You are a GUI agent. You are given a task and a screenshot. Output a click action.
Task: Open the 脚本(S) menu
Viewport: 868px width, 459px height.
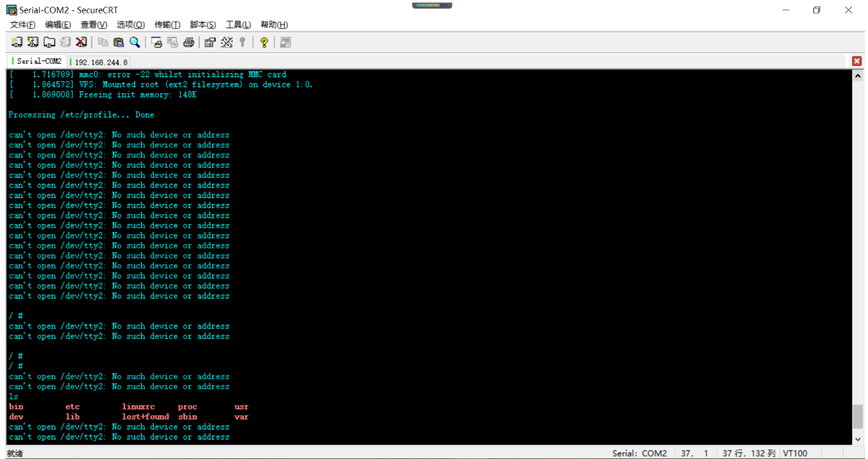(x=203, y=25)
